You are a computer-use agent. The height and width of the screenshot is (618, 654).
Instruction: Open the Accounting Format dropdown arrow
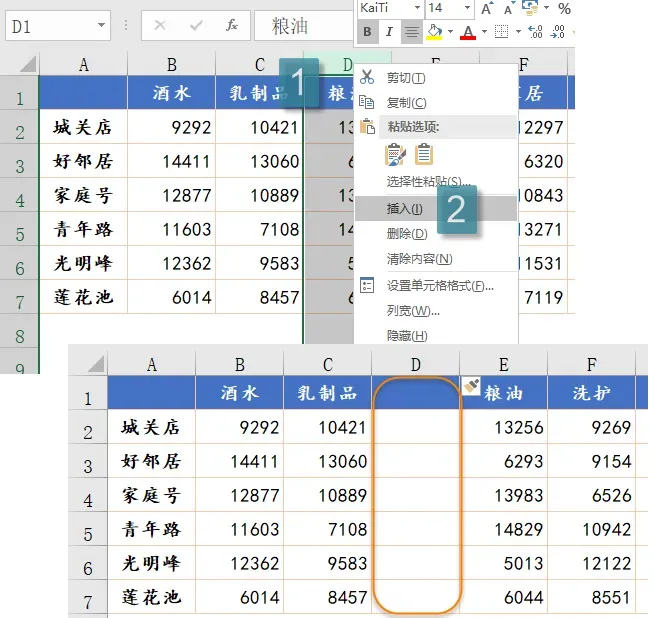click(546, 8)
